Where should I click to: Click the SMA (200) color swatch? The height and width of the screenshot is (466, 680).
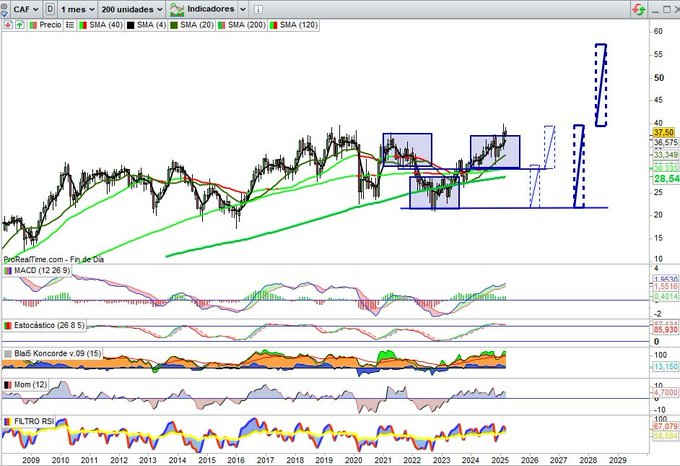(x=221, y=25)
